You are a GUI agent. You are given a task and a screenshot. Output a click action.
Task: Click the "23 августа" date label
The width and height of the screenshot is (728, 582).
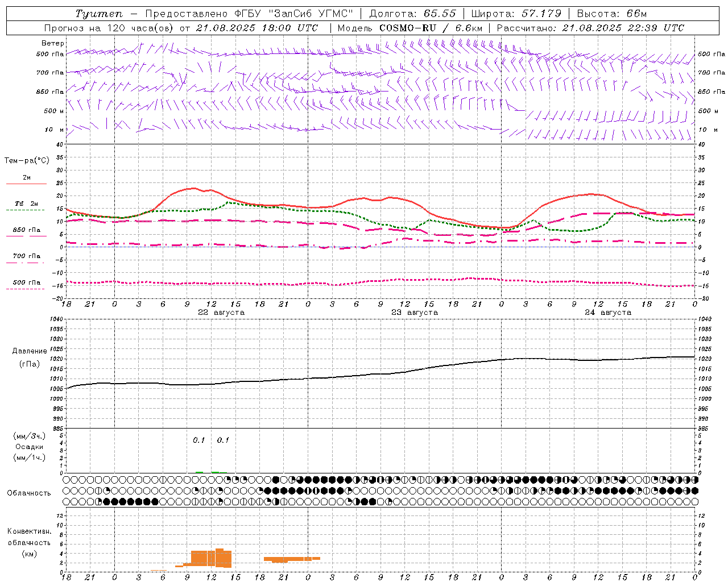[x=415, y=313]
